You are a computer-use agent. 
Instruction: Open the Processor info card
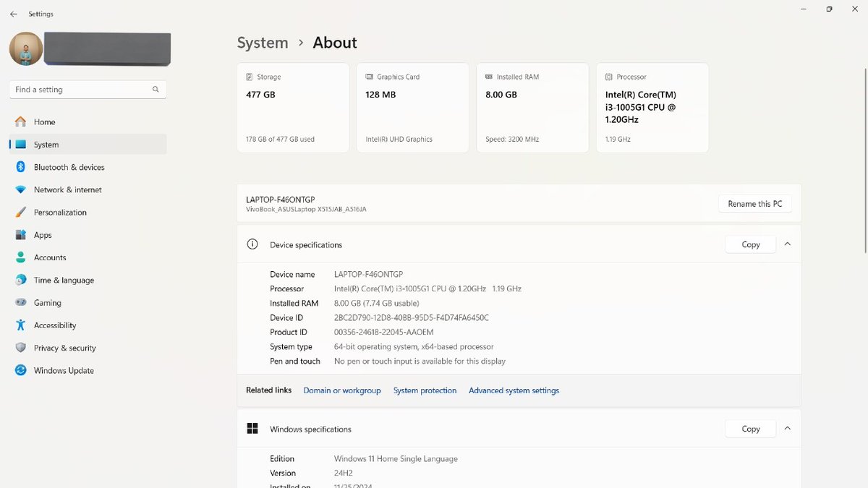coord(652,108)
